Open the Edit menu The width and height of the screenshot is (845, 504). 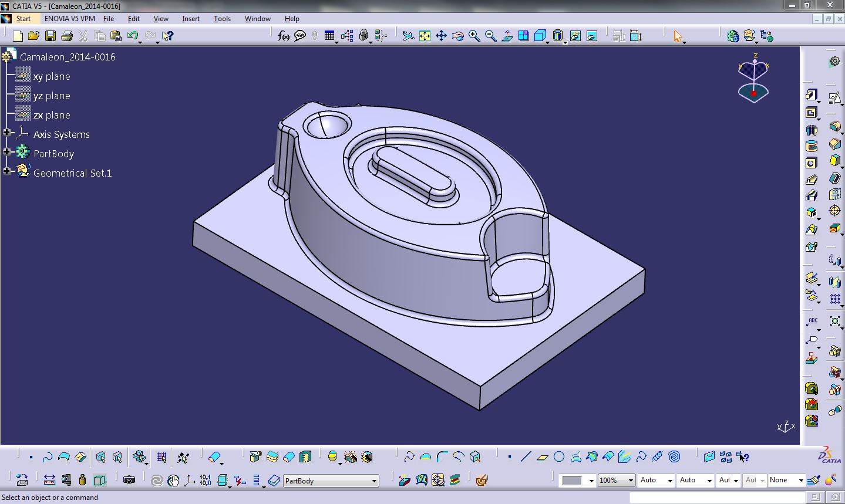(134, 19)
